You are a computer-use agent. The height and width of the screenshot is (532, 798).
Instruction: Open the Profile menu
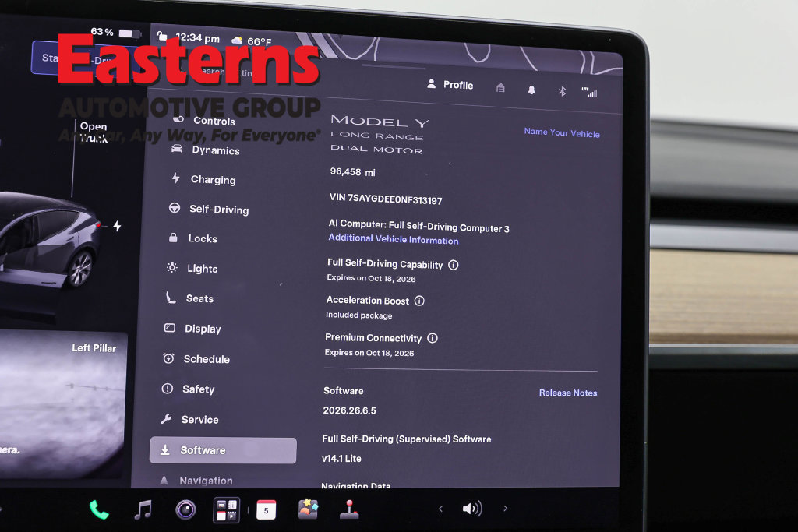point(450,84)
